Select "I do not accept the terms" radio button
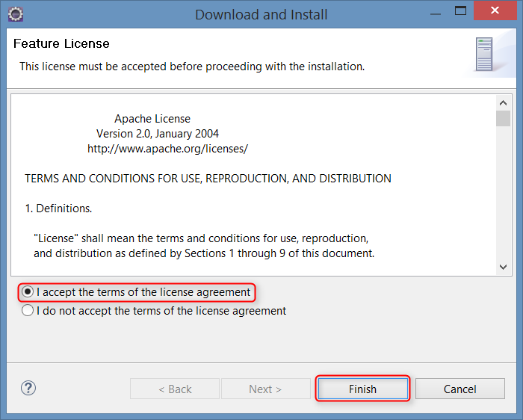 click(x=28, y=311)
